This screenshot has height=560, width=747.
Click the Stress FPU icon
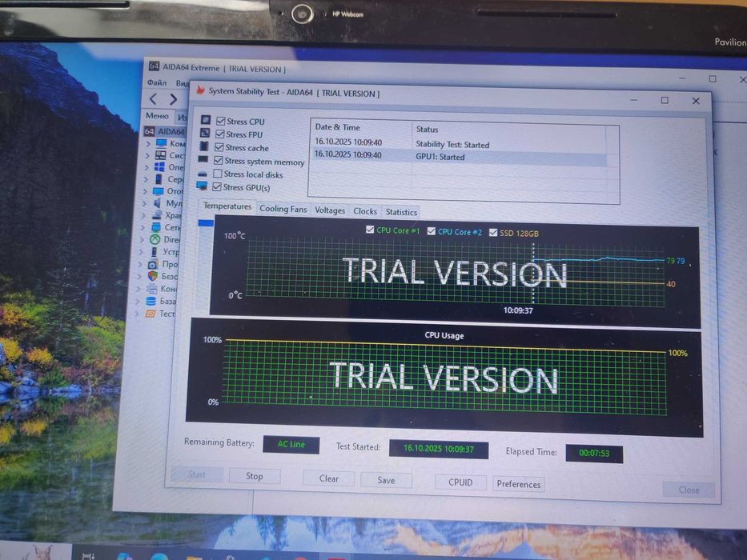pyautogui.click(x=205, y=133)
